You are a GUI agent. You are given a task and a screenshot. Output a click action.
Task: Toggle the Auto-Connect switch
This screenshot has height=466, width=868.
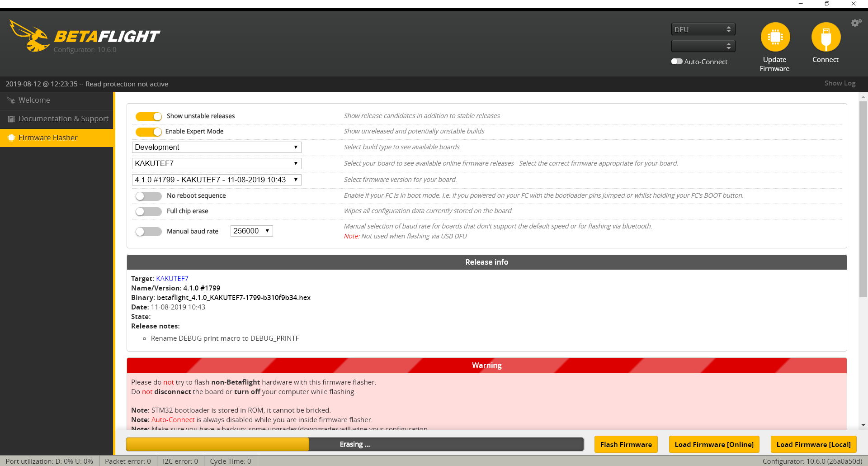[677, 62]
